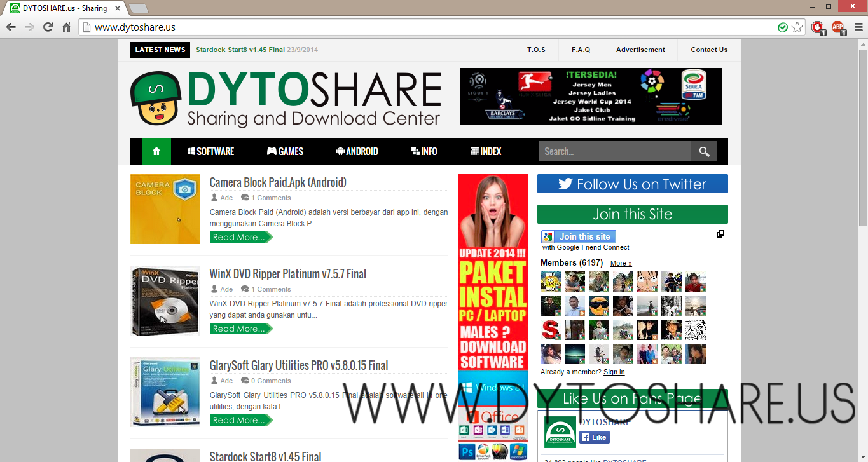Click author Ade under Camera Block Paid
The width and height of the screenshot is (868, 462).
227,198
